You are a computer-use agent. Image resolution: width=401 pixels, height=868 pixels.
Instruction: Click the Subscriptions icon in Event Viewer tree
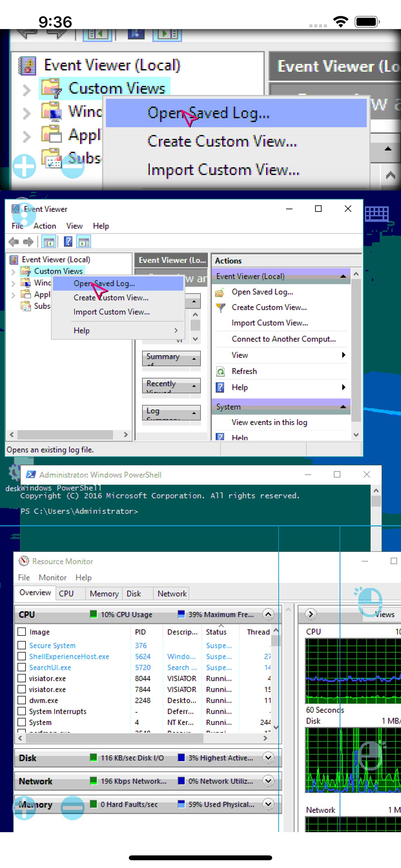(26, 306)
